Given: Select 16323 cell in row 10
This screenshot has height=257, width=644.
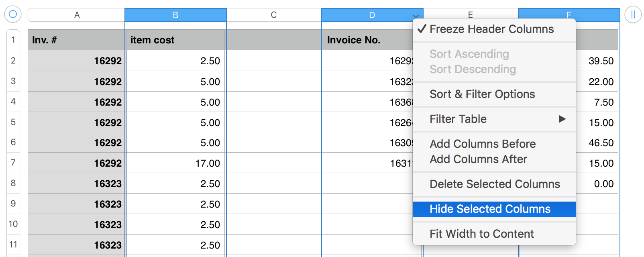Looking at the screenshot, I should [76, 224].
